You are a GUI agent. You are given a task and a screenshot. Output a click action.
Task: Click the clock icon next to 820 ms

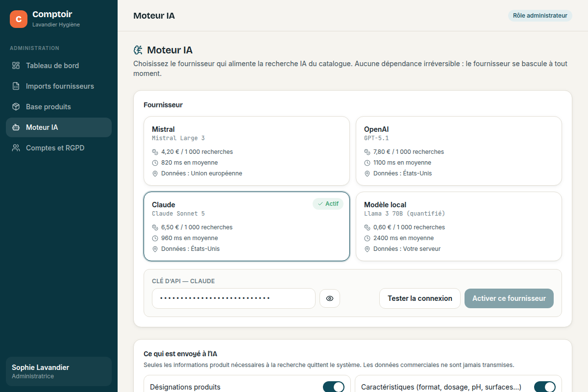tap(155, 163)
